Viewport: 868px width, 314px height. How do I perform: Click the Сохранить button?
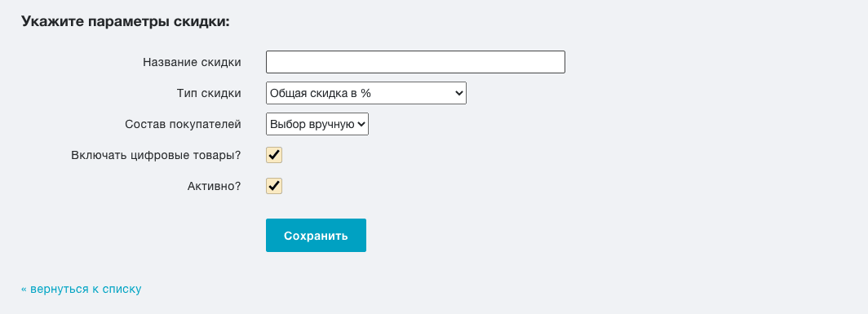316,236
